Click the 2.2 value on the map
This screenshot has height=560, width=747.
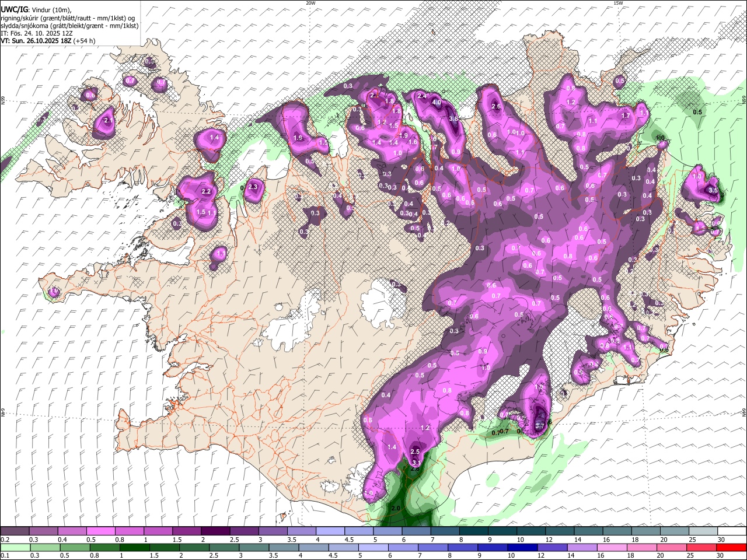tap(205, 191)
